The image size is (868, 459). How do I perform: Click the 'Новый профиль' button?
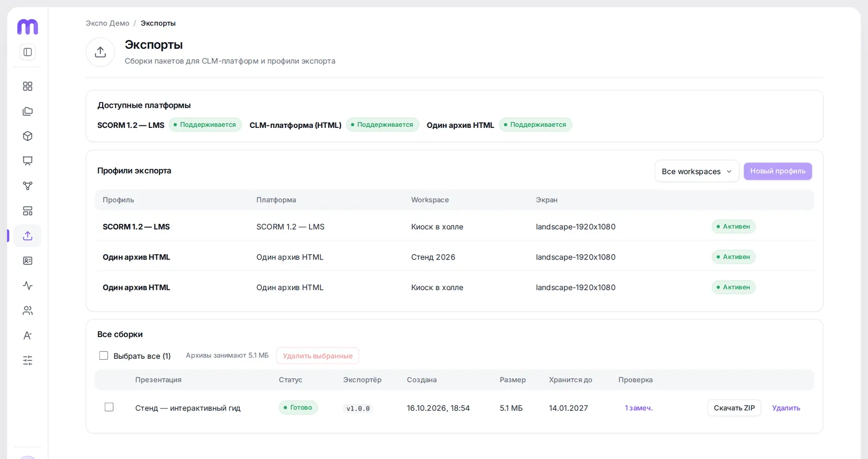point(777,171)
